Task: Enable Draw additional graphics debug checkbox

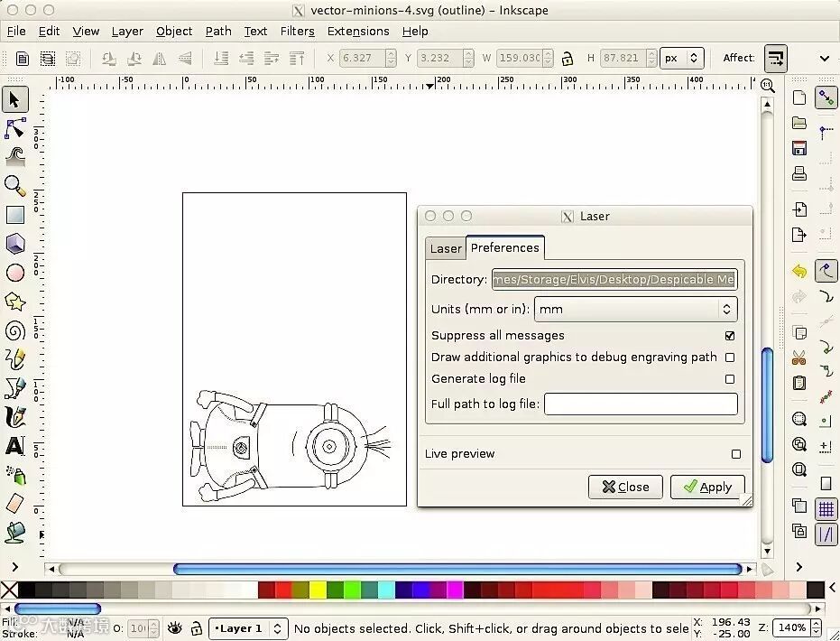Action: pyautogui.click(x=730, y=358)
